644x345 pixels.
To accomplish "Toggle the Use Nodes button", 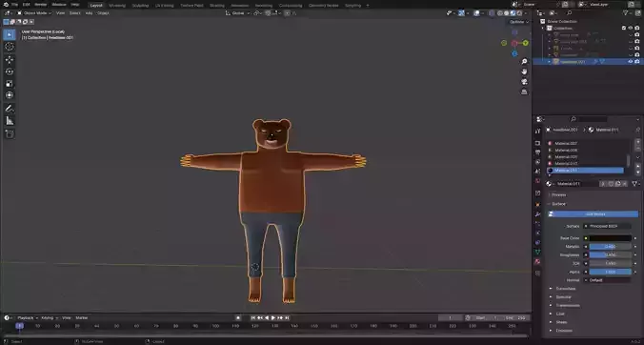I will click(x=594, y=214).
